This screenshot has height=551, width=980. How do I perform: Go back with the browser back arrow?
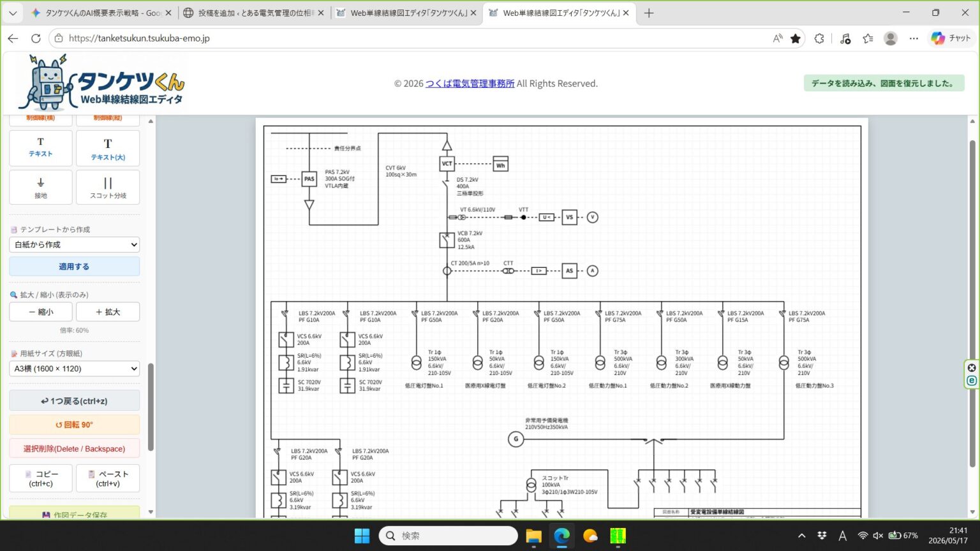click(13, 38)
